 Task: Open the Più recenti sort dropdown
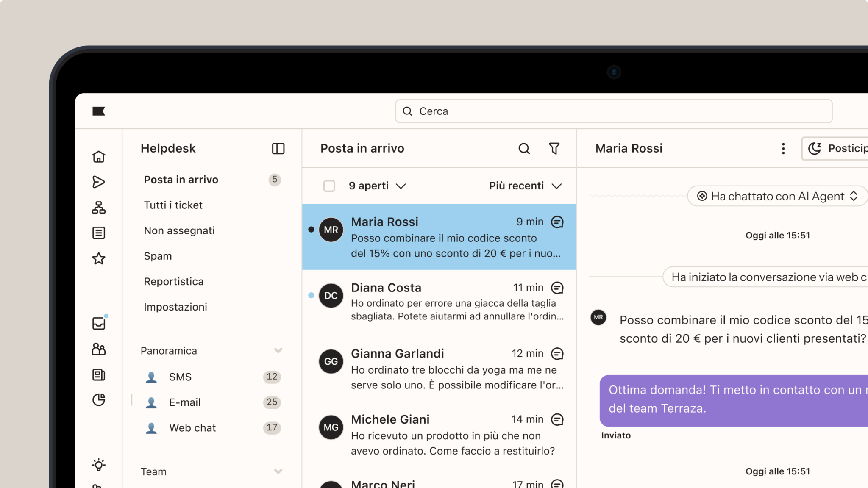pos(525,186)
